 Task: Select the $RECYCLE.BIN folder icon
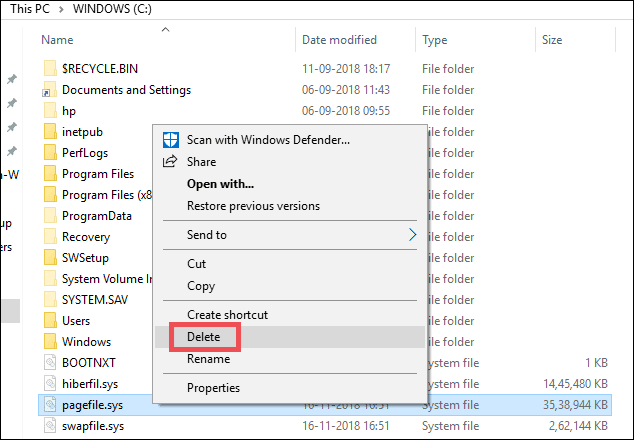click(x=50, y=68)
